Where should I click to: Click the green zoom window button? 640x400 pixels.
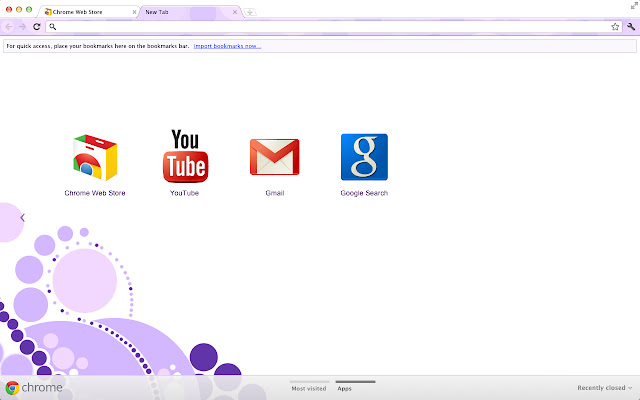tap(29, 9)
